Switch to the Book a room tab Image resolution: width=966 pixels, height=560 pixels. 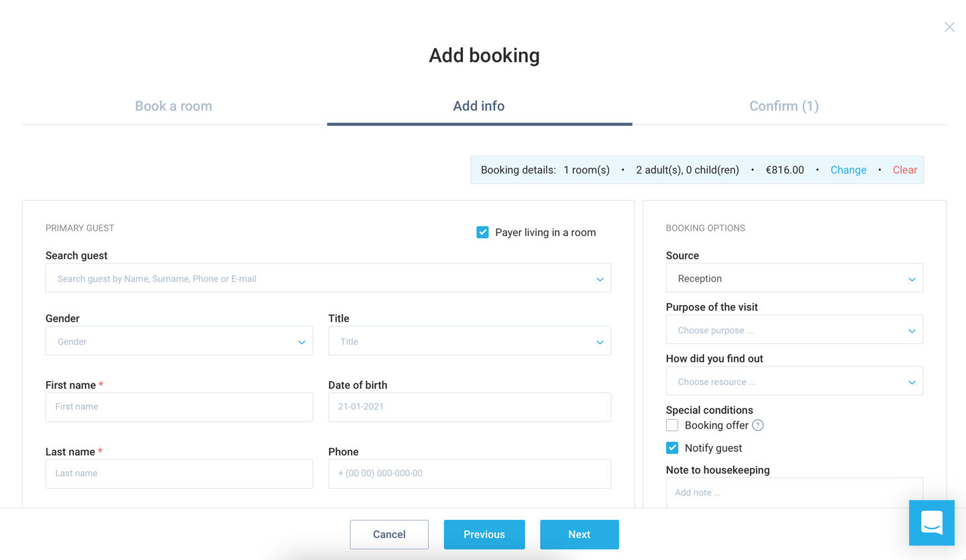click(174, 106)
